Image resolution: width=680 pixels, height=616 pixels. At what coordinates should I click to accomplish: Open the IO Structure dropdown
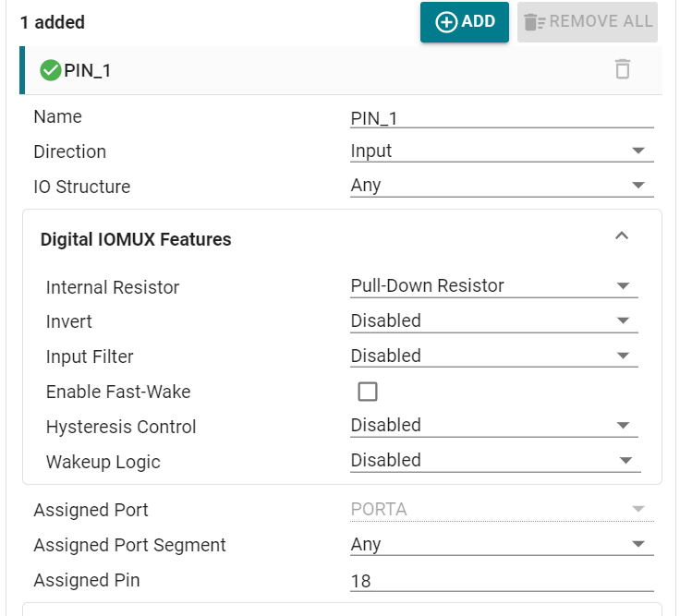pyautogui.click(x=502, y=186)
